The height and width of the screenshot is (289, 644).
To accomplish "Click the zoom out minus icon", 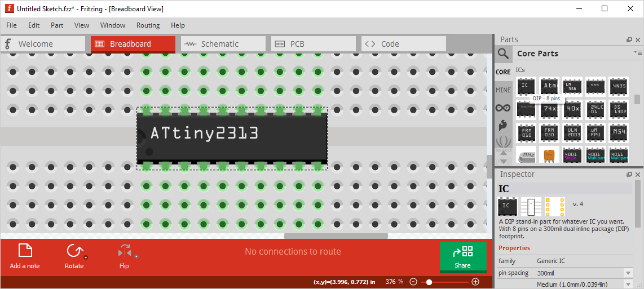I will (413, 282).
